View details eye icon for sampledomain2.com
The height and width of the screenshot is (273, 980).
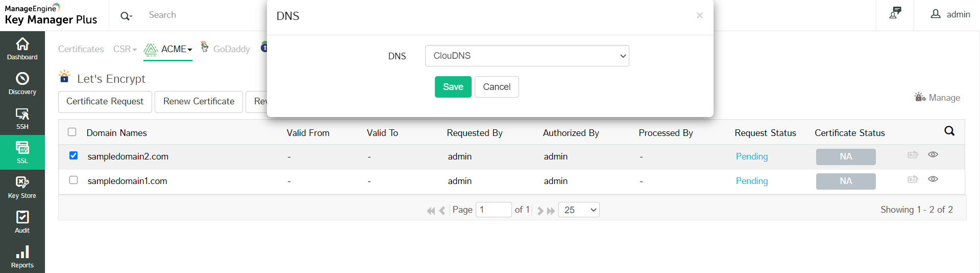(933, 154)
